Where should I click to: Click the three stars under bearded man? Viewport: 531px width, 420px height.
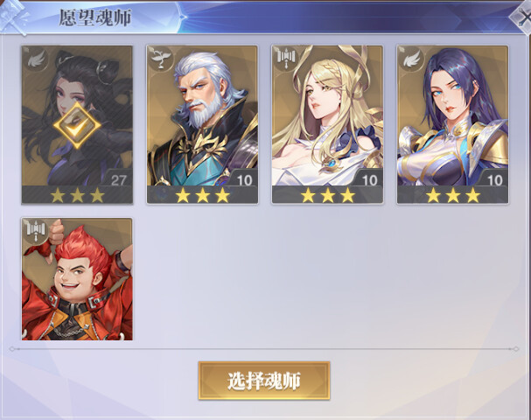point(202,195)
